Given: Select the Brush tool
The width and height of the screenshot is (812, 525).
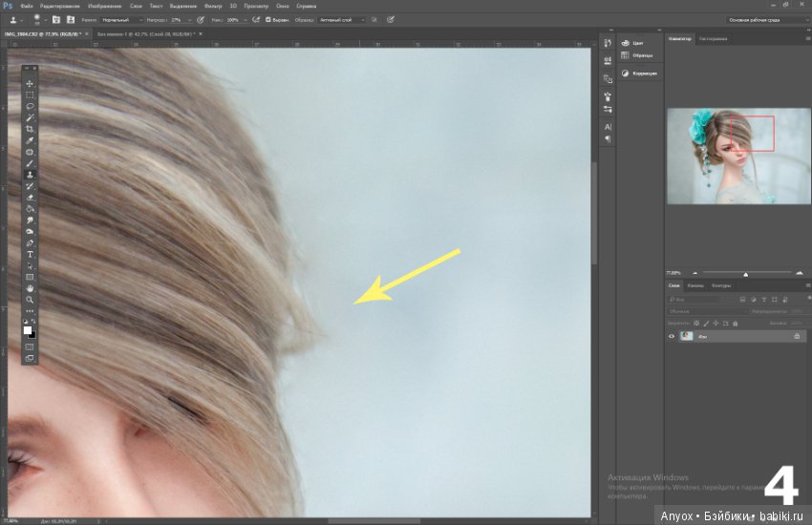Looking at the screenshot, I should point(30,163).
